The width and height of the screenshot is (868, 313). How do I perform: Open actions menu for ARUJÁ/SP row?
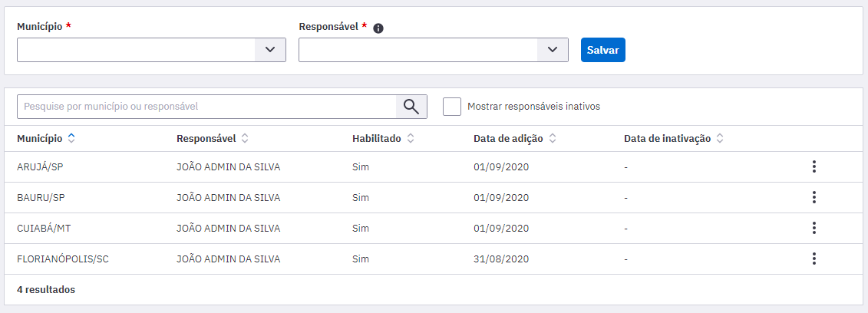814,166
